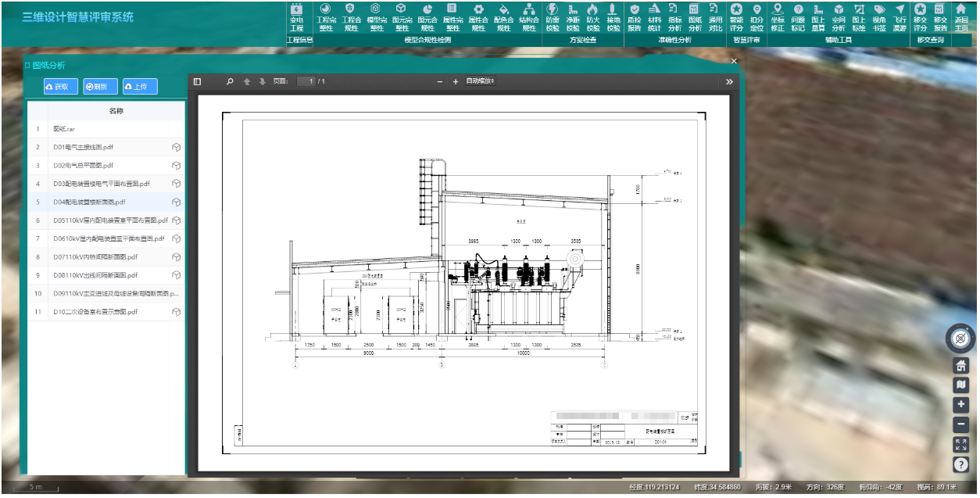980x498 pixels.
Task: Click the compass control on the map
Action: point(960,339)
